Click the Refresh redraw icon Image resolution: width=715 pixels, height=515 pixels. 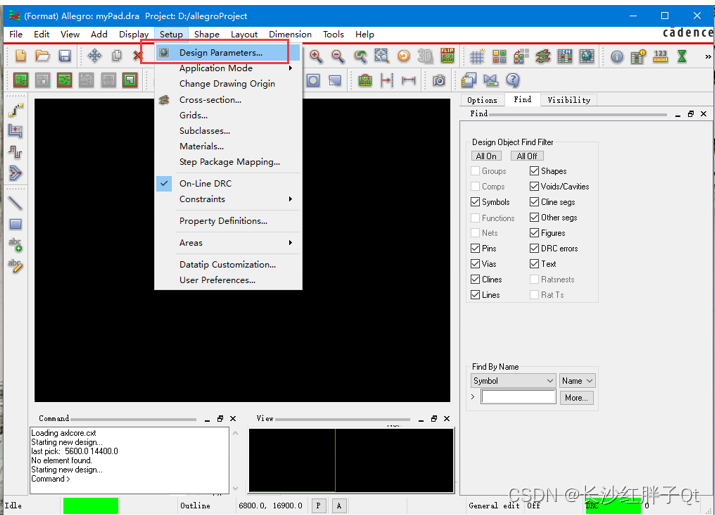(x=404, y=56)
